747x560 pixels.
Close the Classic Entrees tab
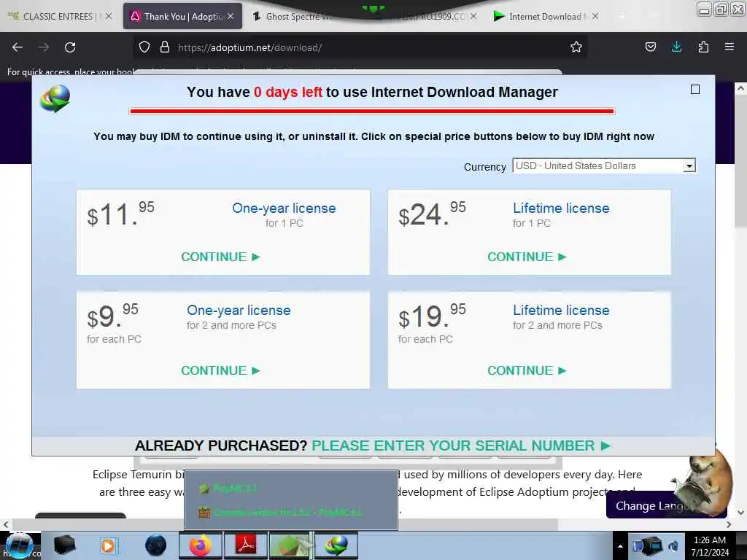pos(109,16)
